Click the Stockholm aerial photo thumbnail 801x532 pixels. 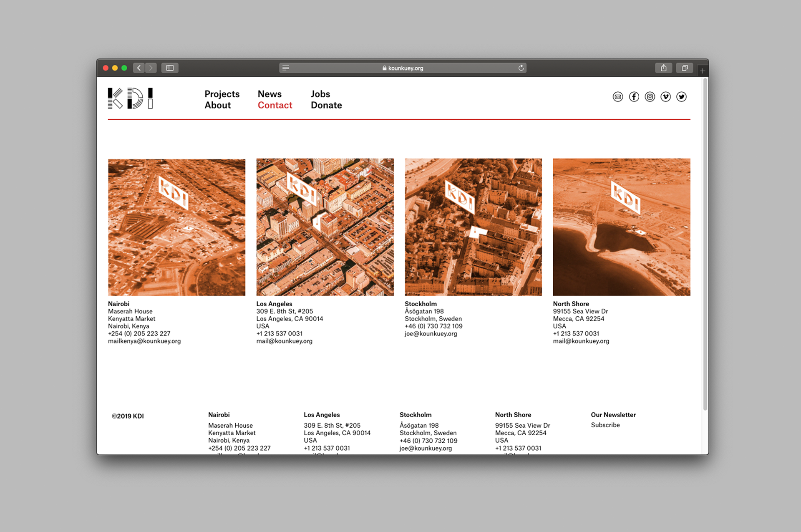pyautogui.click(x=473, y=227)
